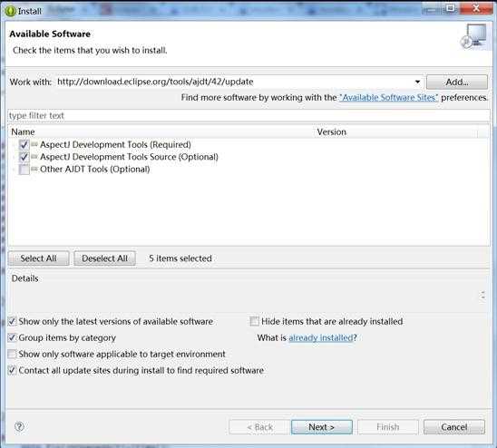
Task: Expand Other AJDT Tools tree node
Action: pyautogui.click(x=14, y=170)
